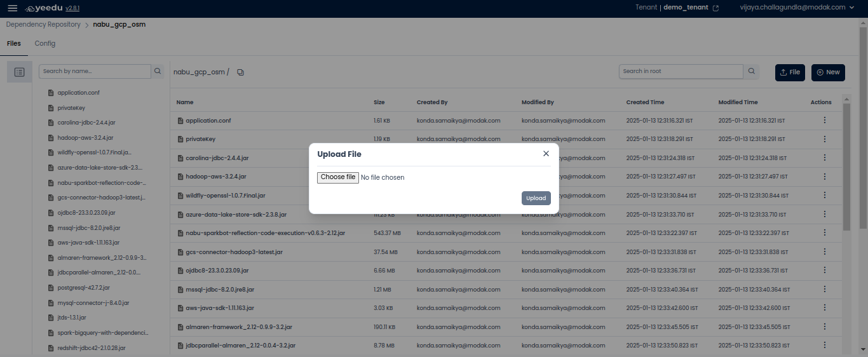Screen dimensions: 868x357
Task: Click the demo_tenant tenant name
Action: coord(686,8)
